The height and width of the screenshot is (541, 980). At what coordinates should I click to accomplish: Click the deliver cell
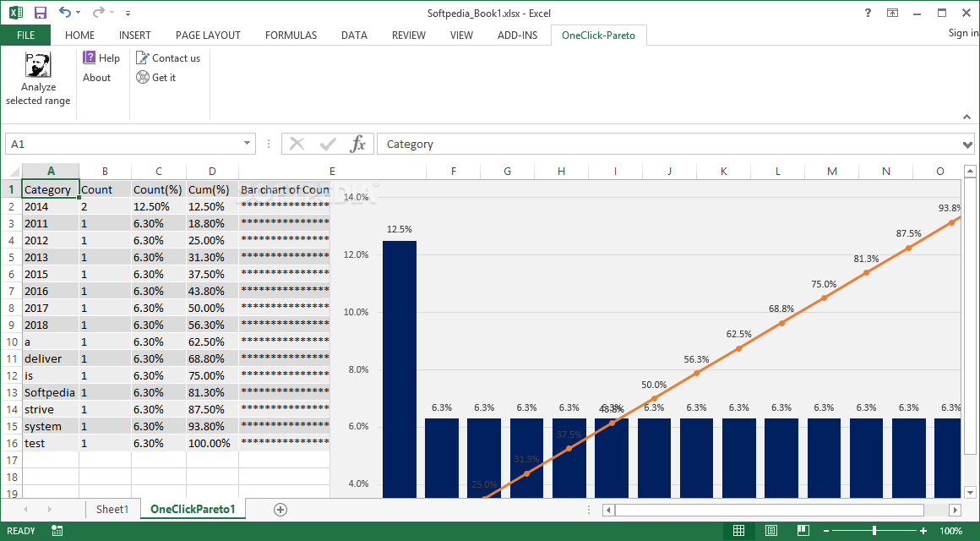51,358
